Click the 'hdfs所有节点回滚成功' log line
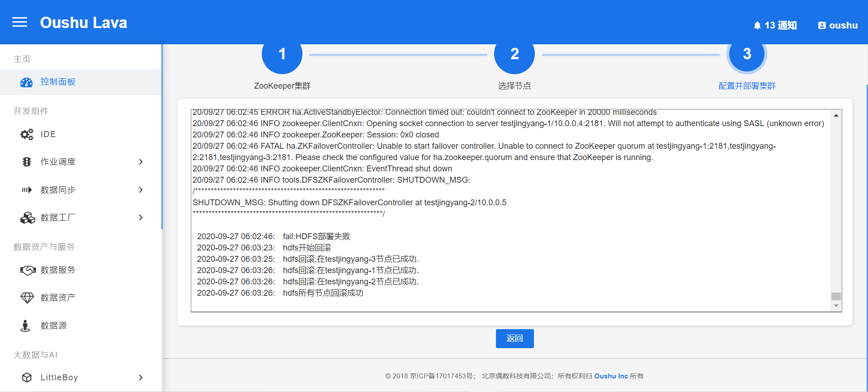The height and width of the screenshot is (392, 868). pyautogui.click(x=280, y=293)
